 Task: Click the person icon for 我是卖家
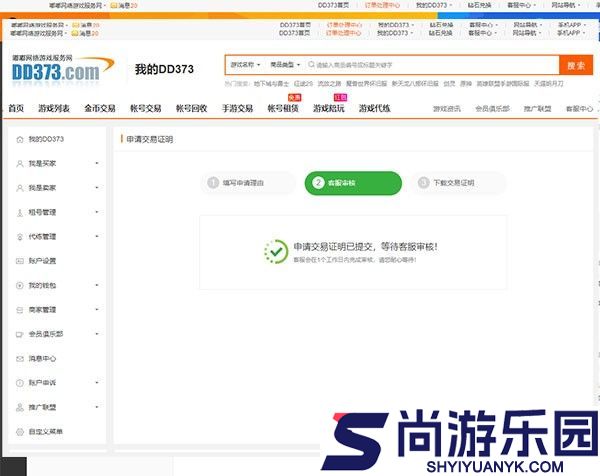click(20, 188)
